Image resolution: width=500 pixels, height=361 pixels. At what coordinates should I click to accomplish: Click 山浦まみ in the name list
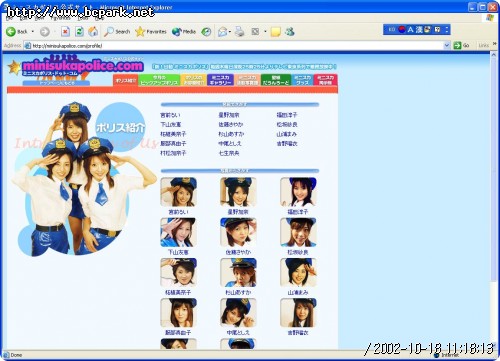(x=287, y=134)
